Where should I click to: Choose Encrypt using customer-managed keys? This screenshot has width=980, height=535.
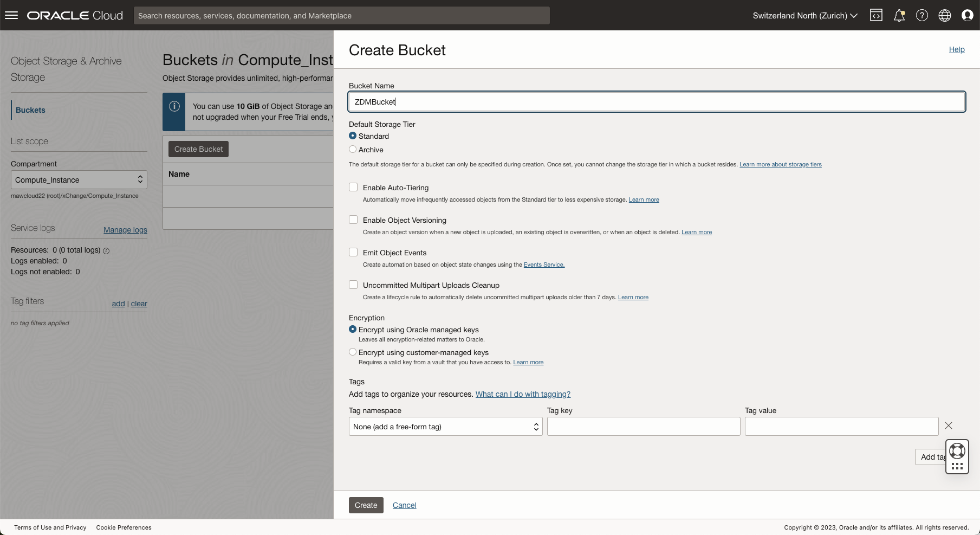(353, 352)
